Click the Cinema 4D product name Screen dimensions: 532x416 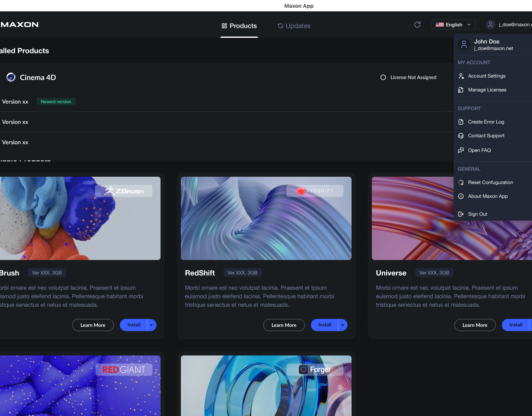point(38,78)
